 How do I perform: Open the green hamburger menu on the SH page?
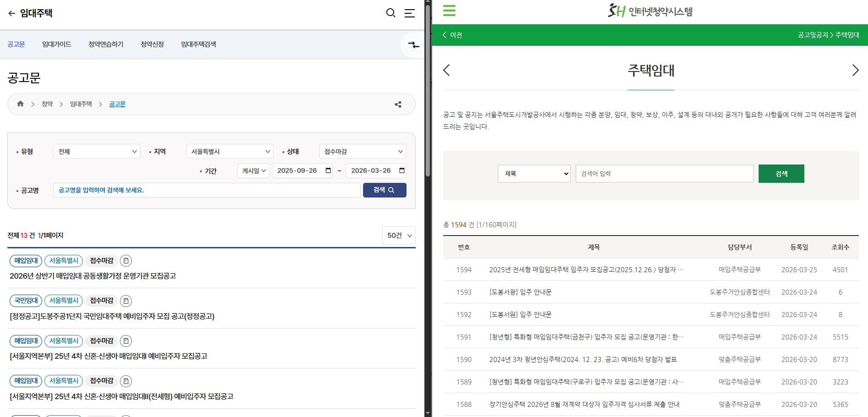click(x=449, y=11)
